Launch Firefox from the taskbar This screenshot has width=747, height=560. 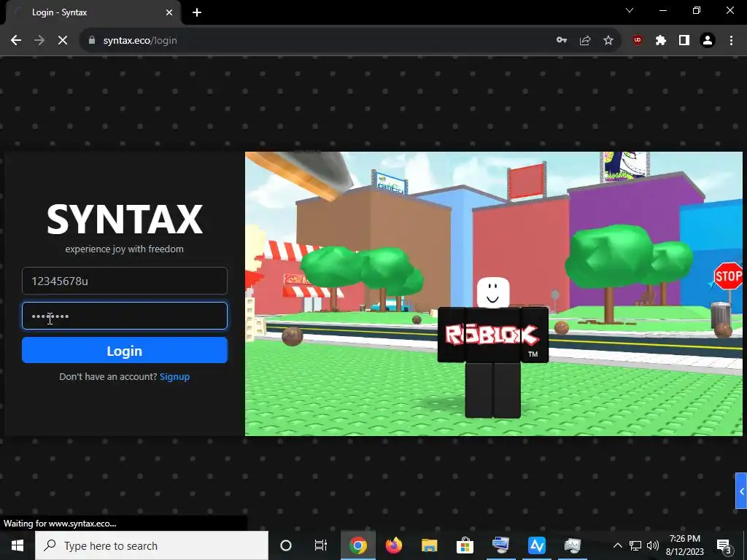click(393, 545)
